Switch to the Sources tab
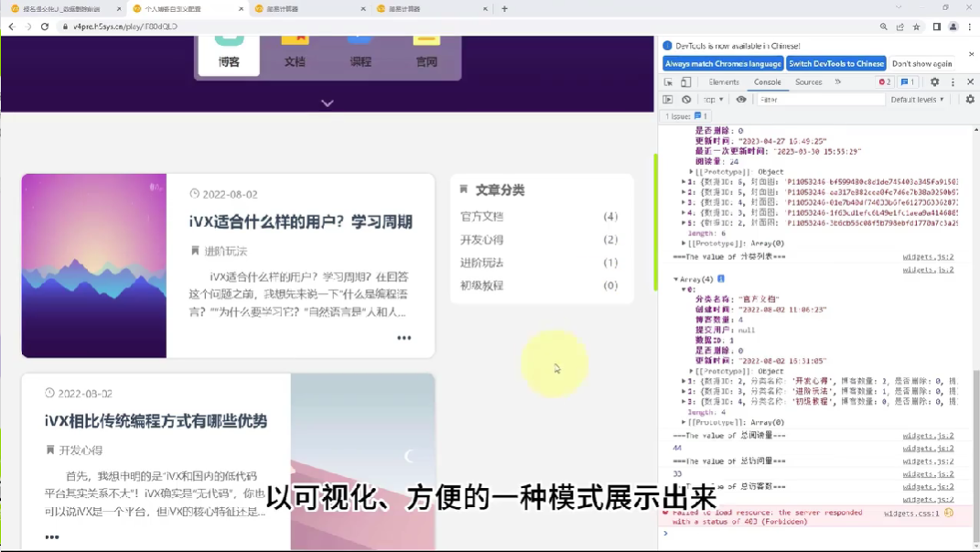The image size is (980, 552). click(808, 81)
